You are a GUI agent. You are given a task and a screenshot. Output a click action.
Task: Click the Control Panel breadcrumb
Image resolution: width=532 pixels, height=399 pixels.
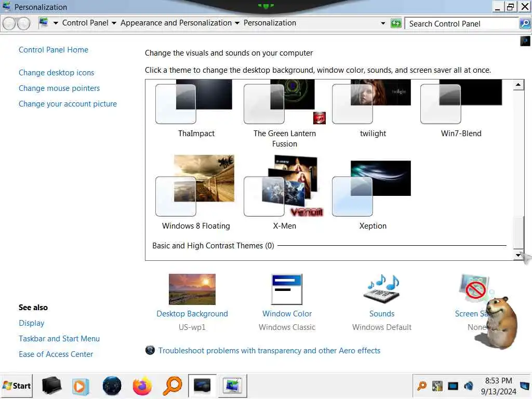pyautogui.click(x=85, y=23)
